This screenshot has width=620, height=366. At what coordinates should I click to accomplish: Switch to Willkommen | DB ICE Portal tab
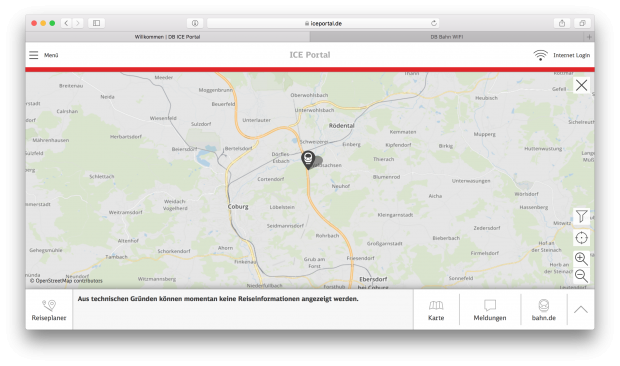[x=168, y=37]
